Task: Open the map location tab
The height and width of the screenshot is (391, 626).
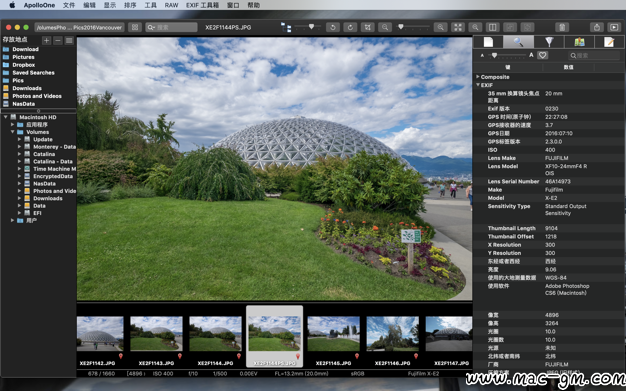Action: [x=579, y=42]
